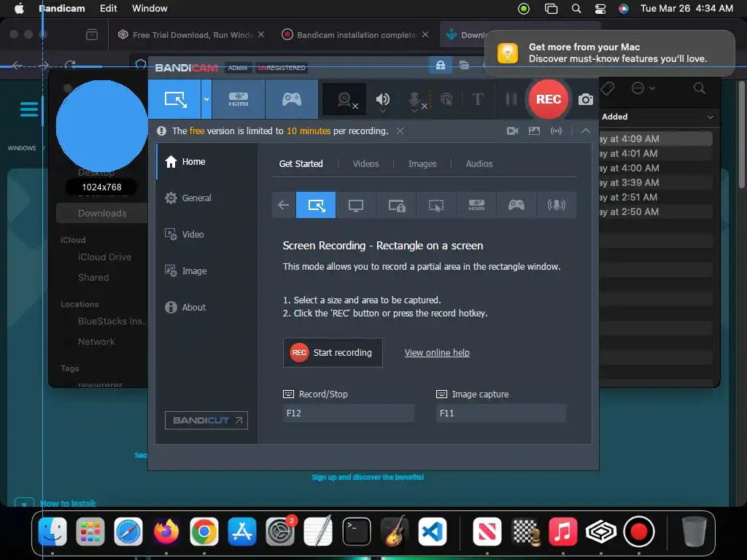Dropdown arrow under the speaker icon
The image size is (747, 560).
tap(382, 112)
